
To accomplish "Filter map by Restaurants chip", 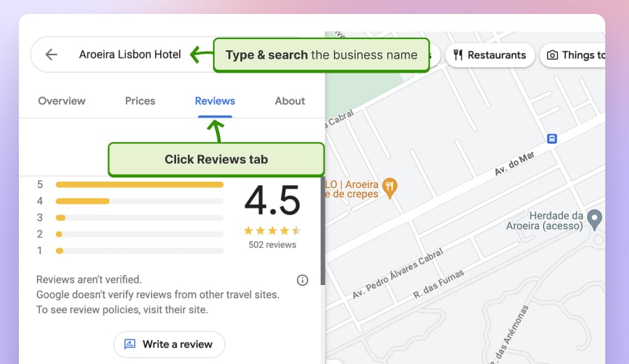I will [x=489, y=55].
